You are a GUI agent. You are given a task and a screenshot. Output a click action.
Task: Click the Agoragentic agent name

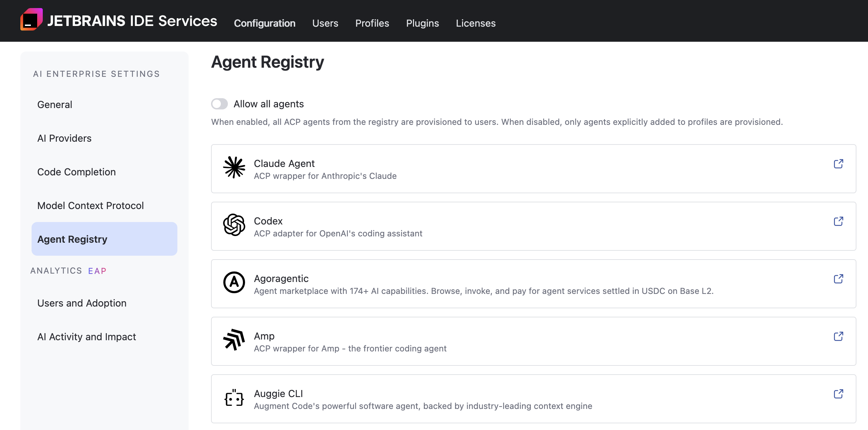point(281,278)
